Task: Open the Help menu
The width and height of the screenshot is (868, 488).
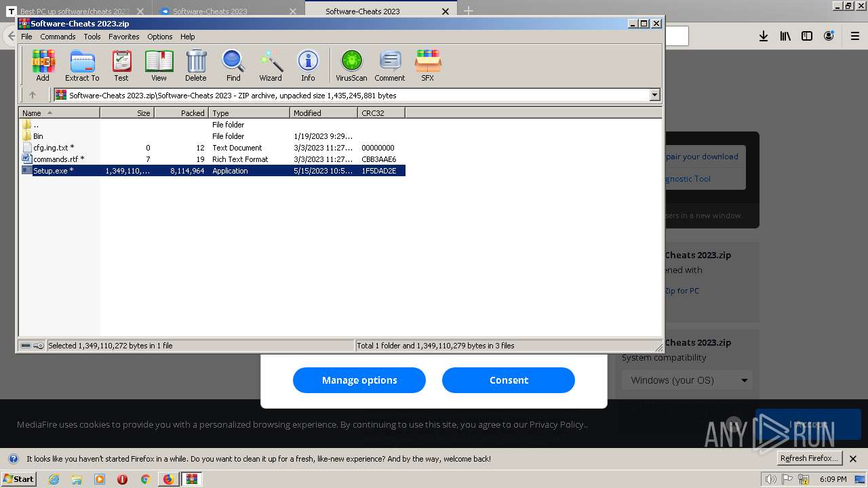Action: click(x=188, y=37)
